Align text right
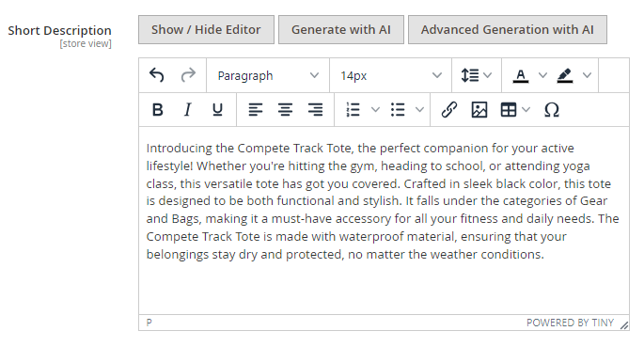 [315, 110]
